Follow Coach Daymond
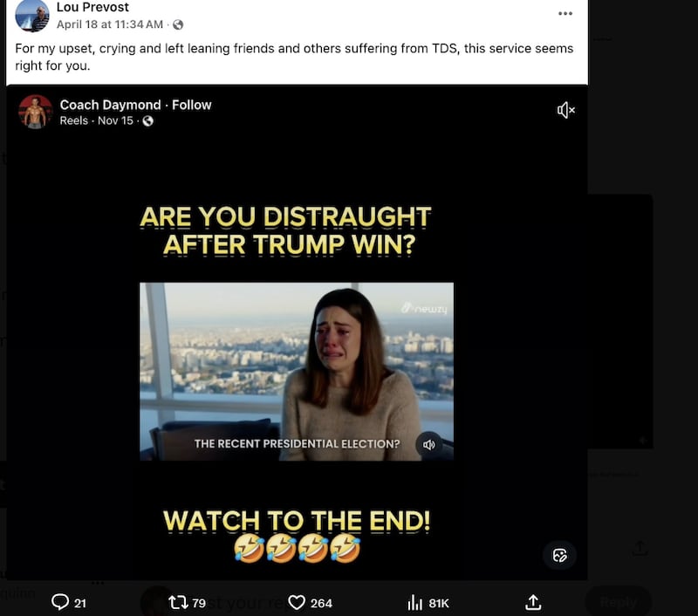 point(191,105)
